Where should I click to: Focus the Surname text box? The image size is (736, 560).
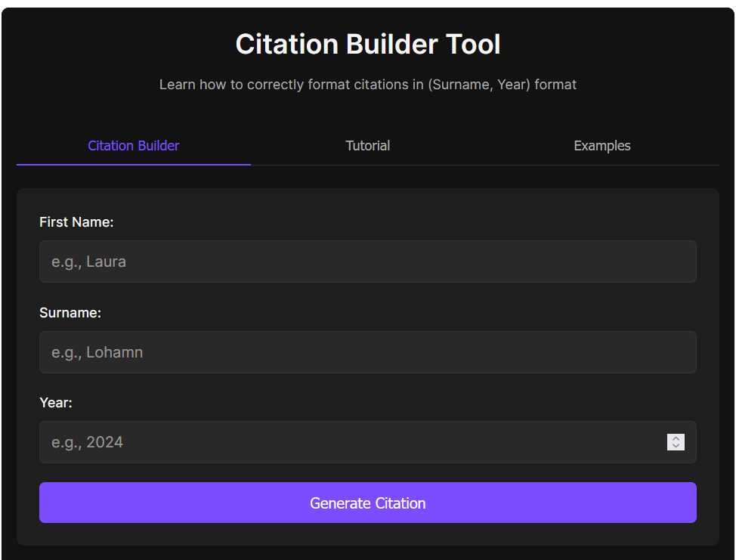click(367, 352)
